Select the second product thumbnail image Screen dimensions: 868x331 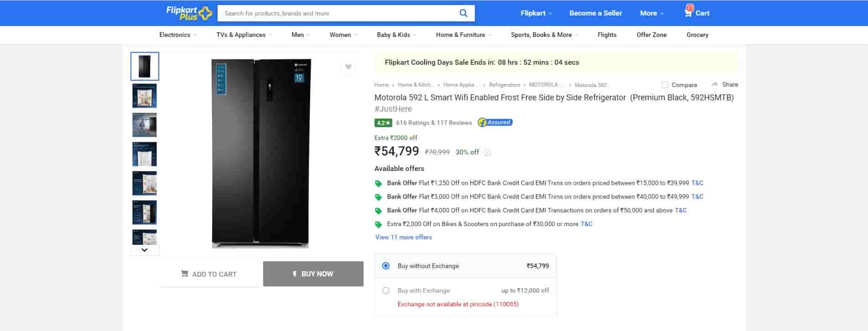coord(145,96)
